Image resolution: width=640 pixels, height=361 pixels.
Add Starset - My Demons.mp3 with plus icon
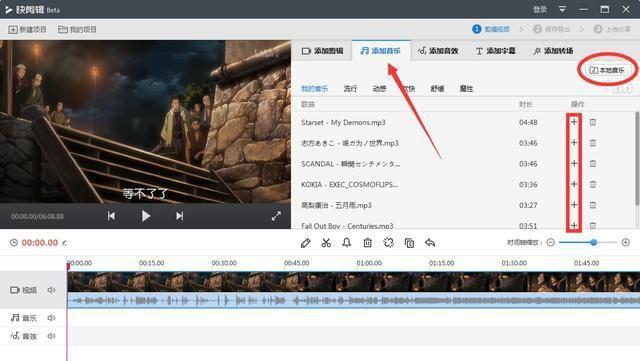(x=574, y=122)
